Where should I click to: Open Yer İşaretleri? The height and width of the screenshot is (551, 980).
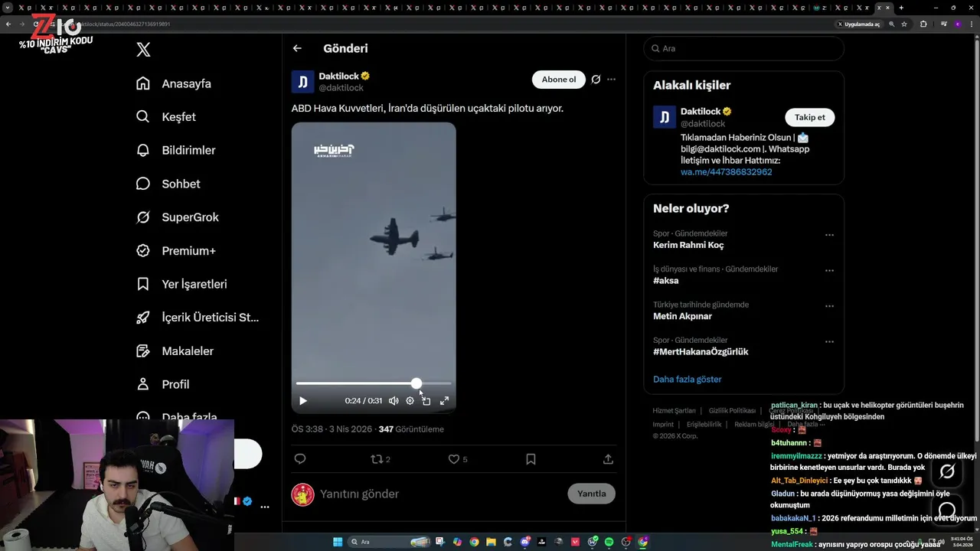[x=182, y=284]
